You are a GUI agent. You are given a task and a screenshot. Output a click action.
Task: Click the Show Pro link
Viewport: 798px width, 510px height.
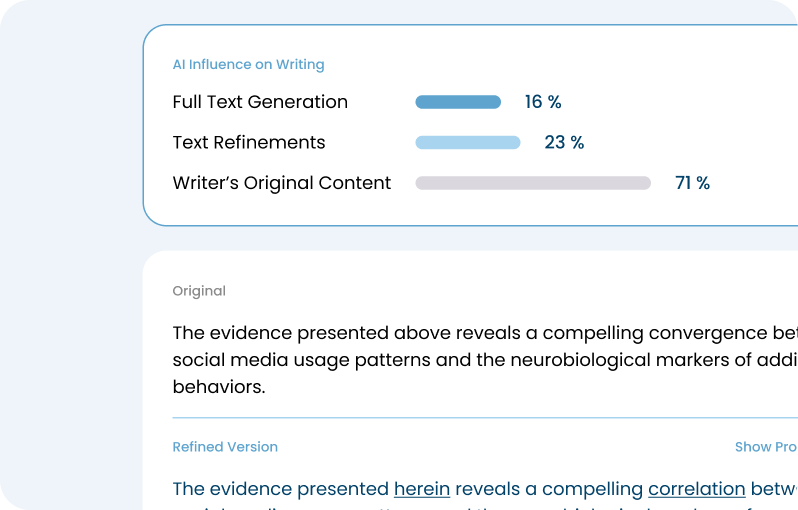(x=766, y=447)
